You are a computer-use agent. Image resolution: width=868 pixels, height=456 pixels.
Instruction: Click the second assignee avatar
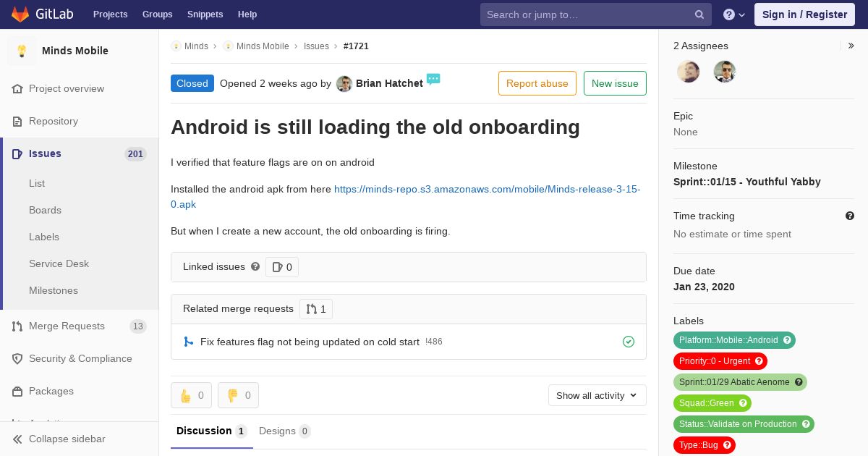725,72
